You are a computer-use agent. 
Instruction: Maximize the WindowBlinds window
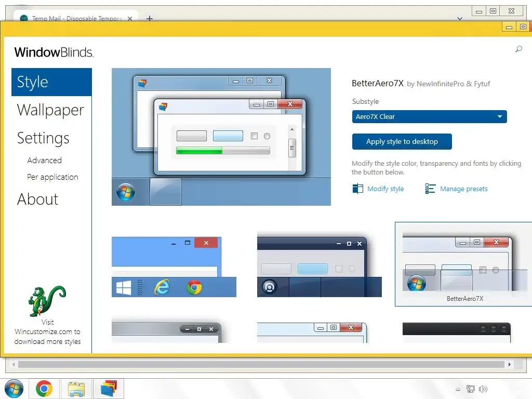tap(523, 27)
